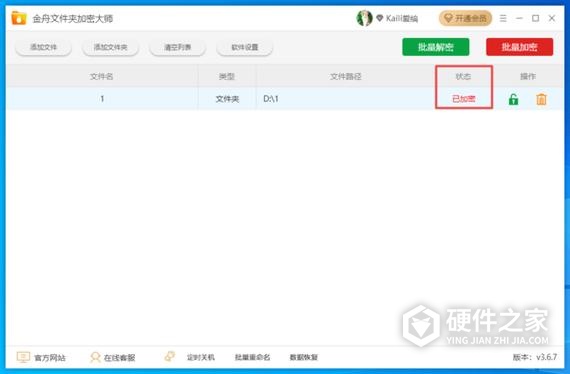Image resolution: width=570 pixels, height=374 pixels.
Task: Open the 官方网站 monitor icon
Action: click(23, 357)
